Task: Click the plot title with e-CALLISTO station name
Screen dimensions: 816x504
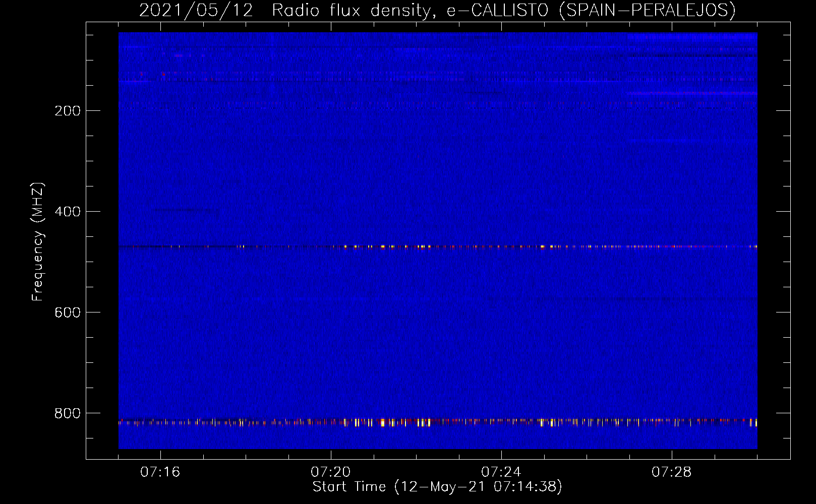Action: click(x=437, y=10)
